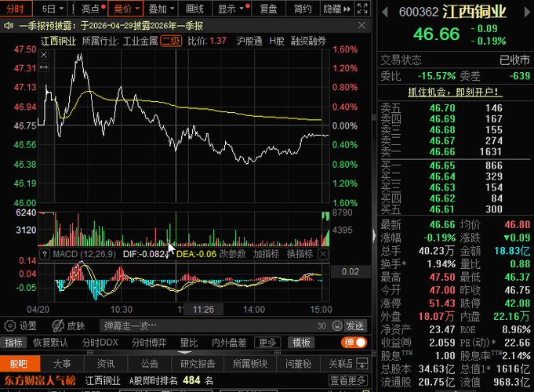Click the 抓住机会，即刻开户 link
The height and width of the screenshot is (392, 534).
(455, 92)
